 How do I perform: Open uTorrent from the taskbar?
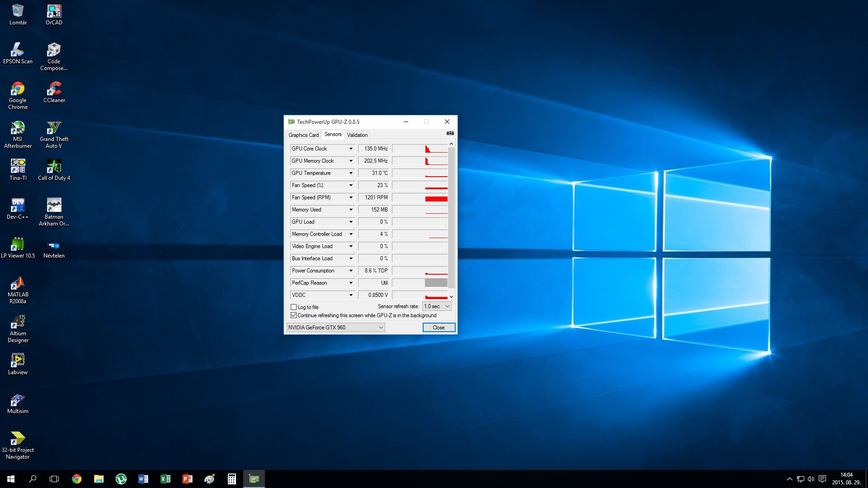[121, 479]
